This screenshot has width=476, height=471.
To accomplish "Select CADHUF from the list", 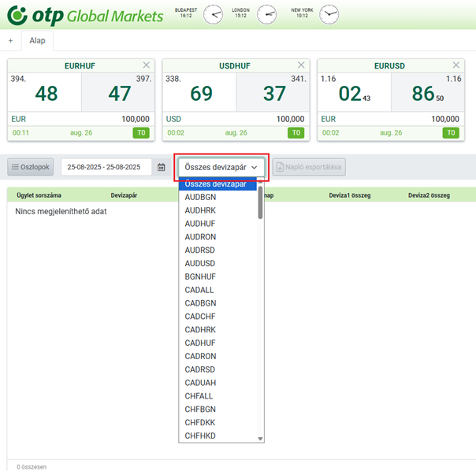I will 218,343.
